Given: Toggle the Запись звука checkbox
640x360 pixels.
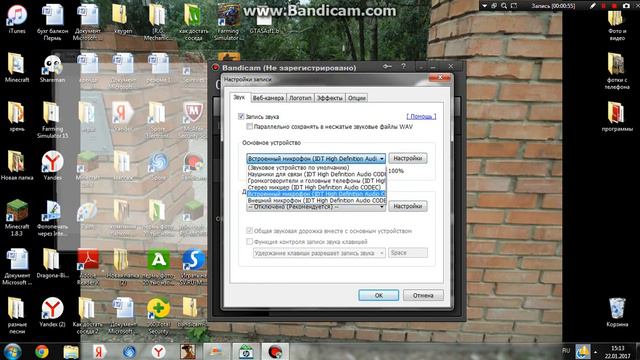Looking at the screenshot, I should (241, 116).
